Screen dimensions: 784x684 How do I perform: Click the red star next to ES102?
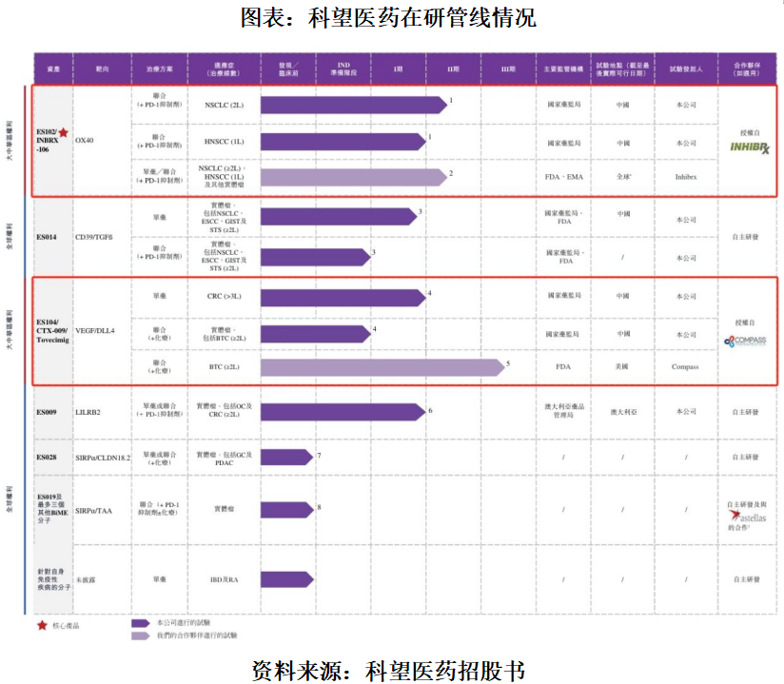pos(64,132)
